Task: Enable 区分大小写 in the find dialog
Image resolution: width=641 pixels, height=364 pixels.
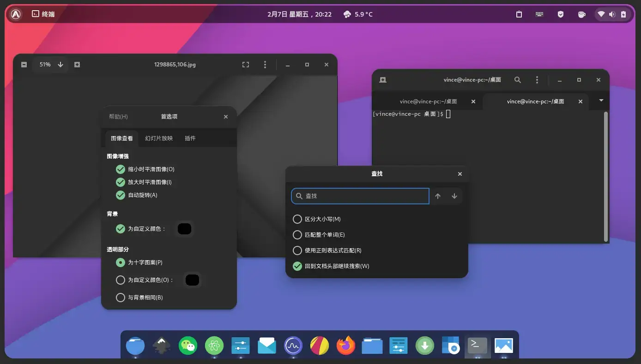Action: coord(297,219)
